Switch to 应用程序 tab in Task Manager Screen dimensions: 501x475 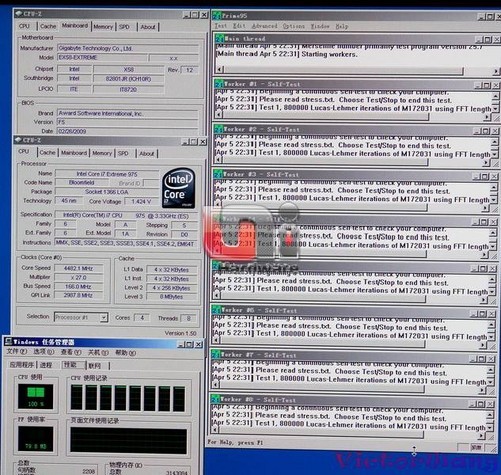pyautogui.click(x=22, y=365)
